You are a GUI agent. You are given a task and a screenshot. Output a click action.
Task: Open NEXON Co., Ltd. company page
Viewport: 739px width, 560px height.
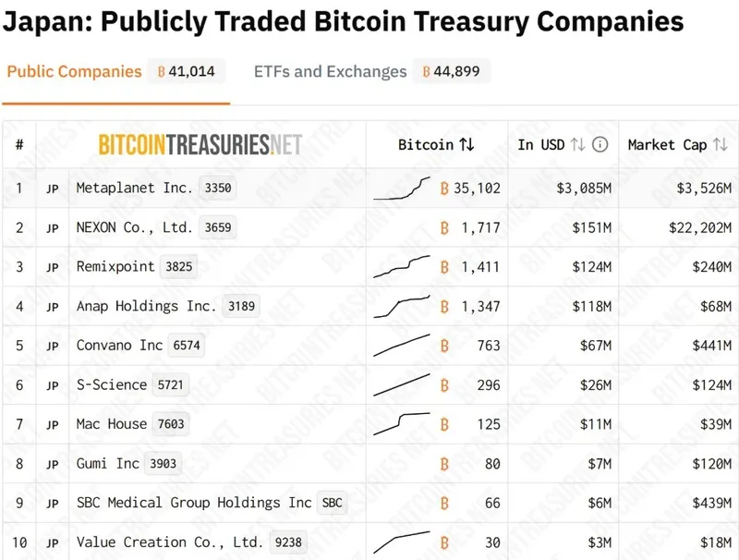pos(135,227)
